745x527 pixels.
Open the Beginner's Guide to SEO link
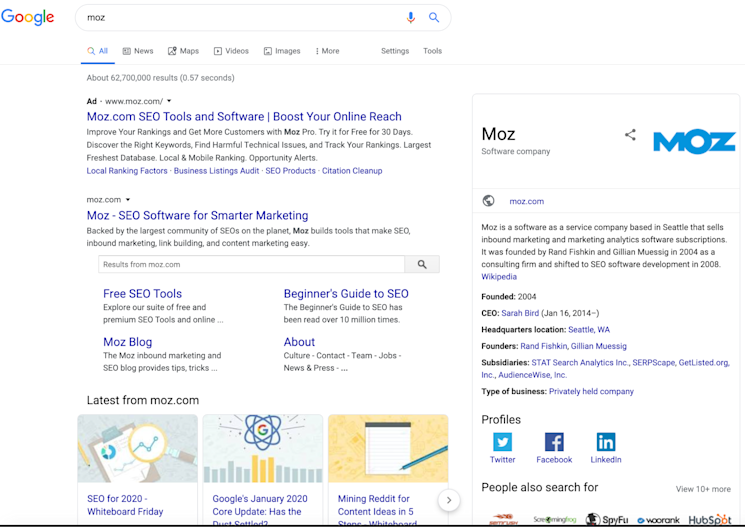(x=346, y=294)
